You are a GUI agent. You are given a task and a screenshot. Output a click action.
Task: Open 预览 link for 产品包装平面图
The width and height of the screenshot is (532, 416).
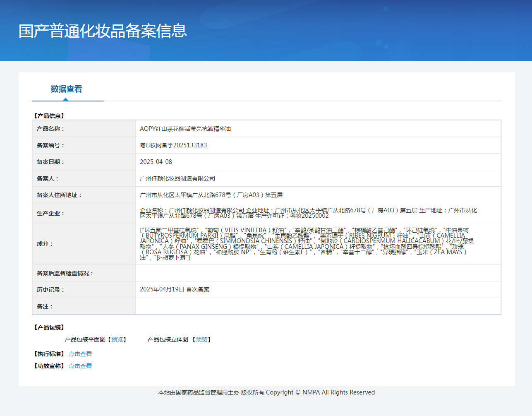(117, 339)
